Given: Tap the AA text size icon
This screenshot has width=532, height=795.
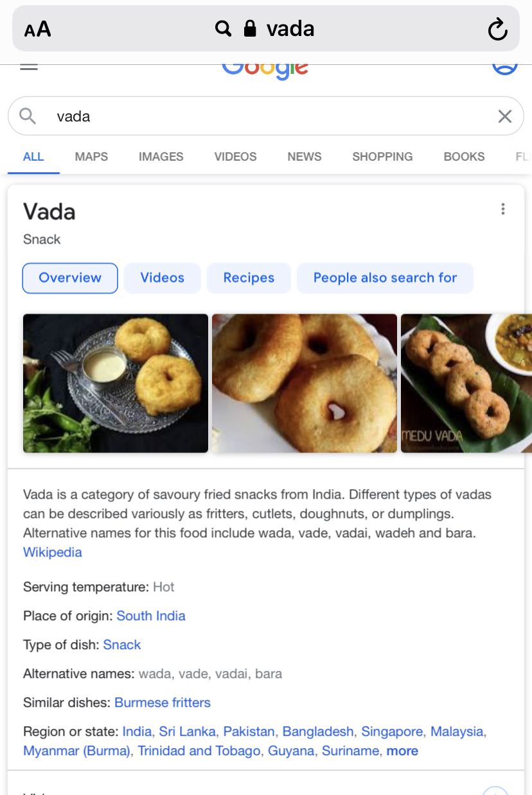Looking at the screenshot, I should click(x=37, y=29).
